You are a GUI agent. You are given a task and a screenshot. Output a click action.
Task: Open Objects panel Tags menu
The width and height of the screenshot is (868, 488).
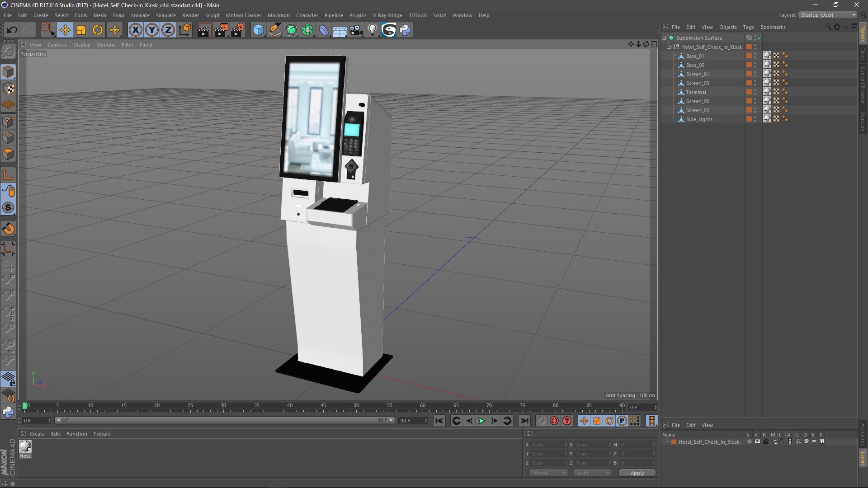tap(748, 27)
